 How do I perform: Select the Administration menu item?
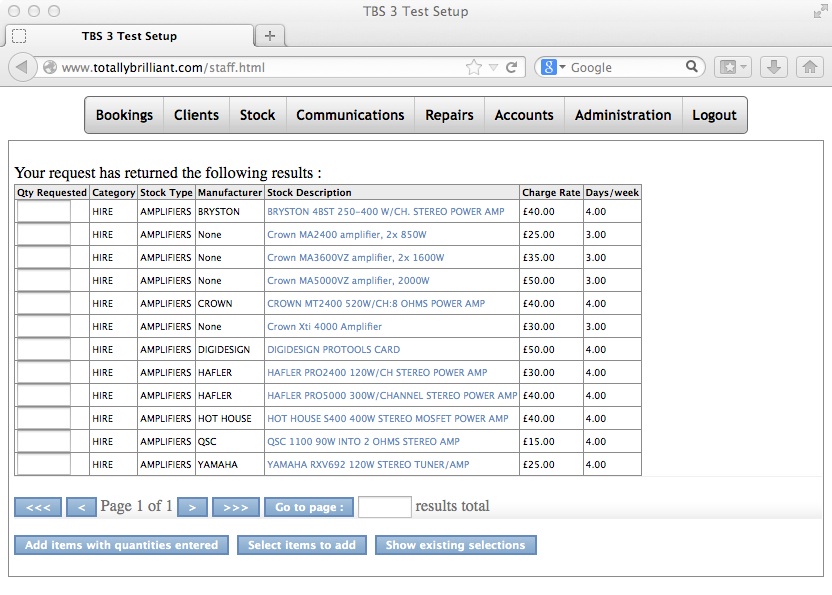click(622, 115)
